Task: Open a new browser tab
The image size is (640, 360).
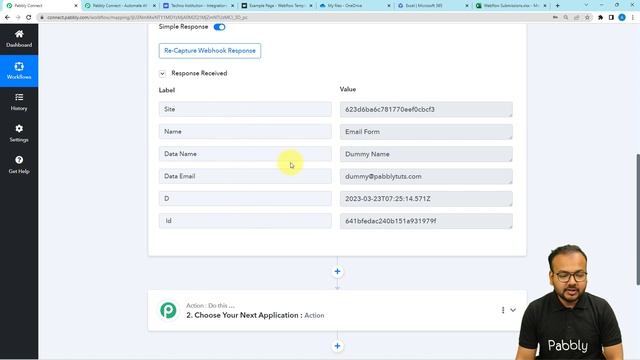Action: pos(558,6)
